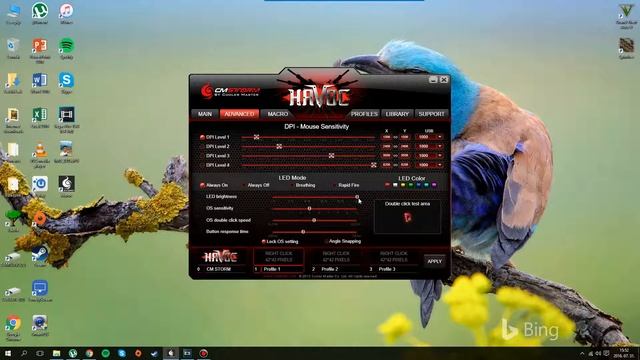This screenshot has width=640, height=360.
Task: Click the Y DPI value field for Level 2
Action: [404, 147]
